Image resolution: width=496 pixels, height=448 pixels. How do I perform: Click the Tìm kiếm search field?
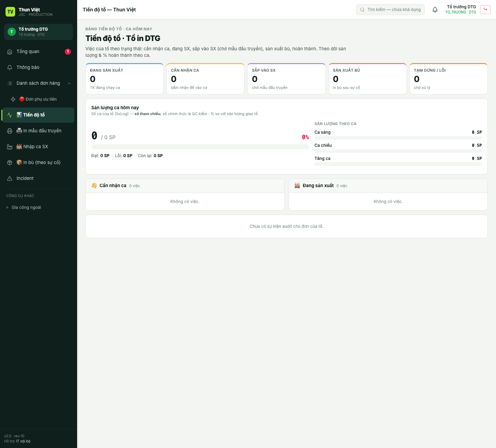click(390, 10)
